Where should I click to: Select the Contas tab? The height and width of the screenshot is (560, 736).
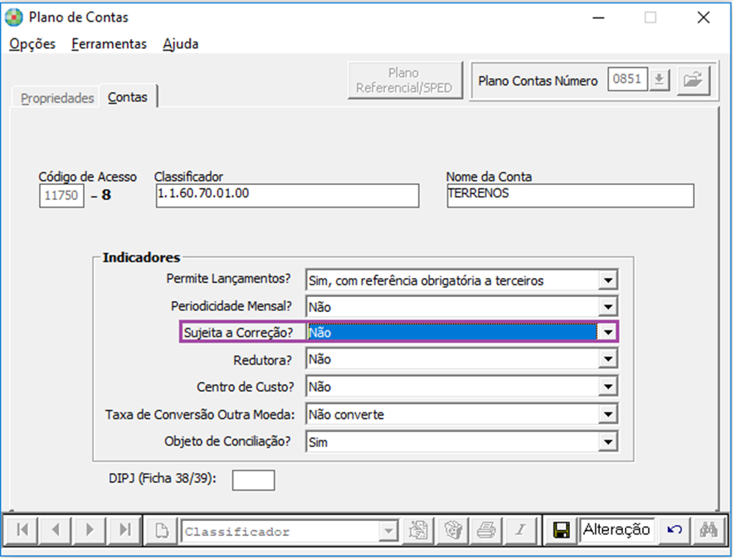[128, 97]
